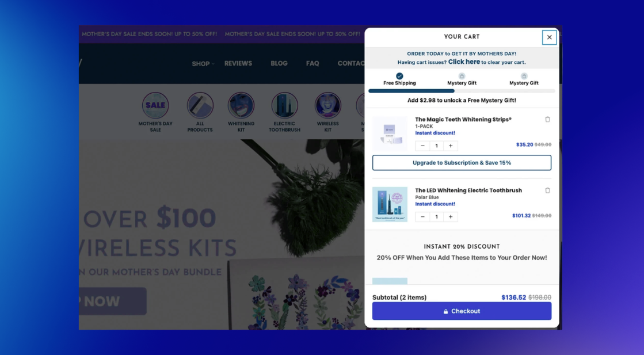Viewport: 644px width, 355px height.
Task: Select the Whitening Kit category icon
Action: 241,106
